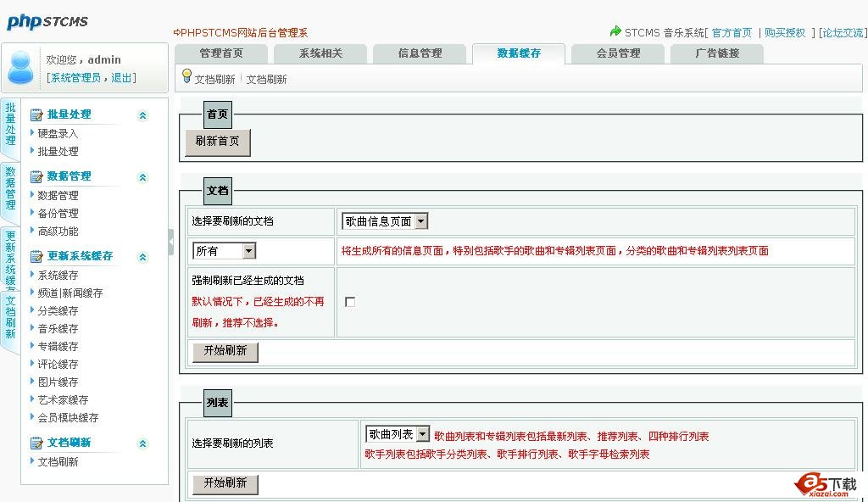Click the 文档刷新 section notepad icon
Image resolution: width=868 pixels, height=502 pixels.
point(36,443)
